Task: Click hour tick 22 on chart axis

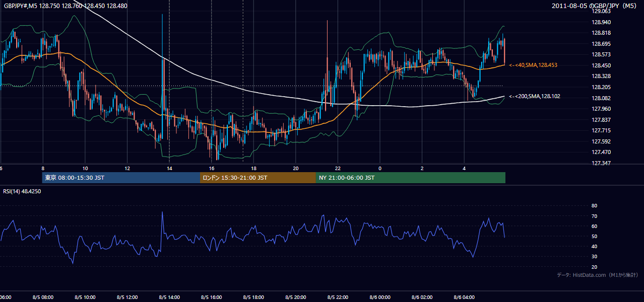Action: tap(338, 168)
